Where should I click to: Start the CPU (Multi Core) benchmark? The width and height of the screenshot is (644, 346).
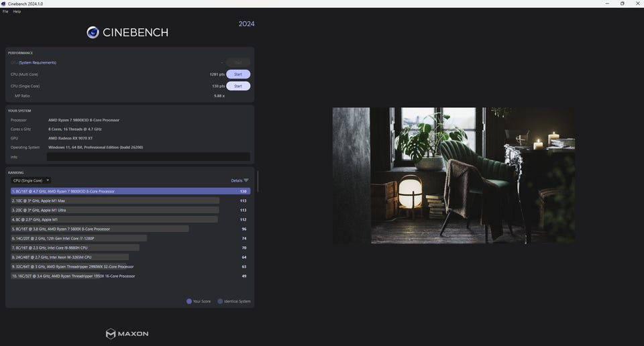click(237, 74)
